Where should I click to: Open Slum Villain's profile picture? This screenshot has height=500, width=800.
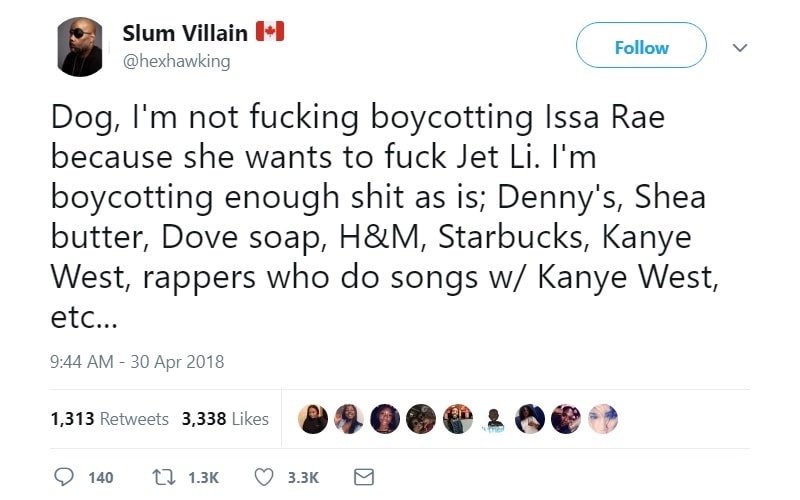[x=78, y=46]
